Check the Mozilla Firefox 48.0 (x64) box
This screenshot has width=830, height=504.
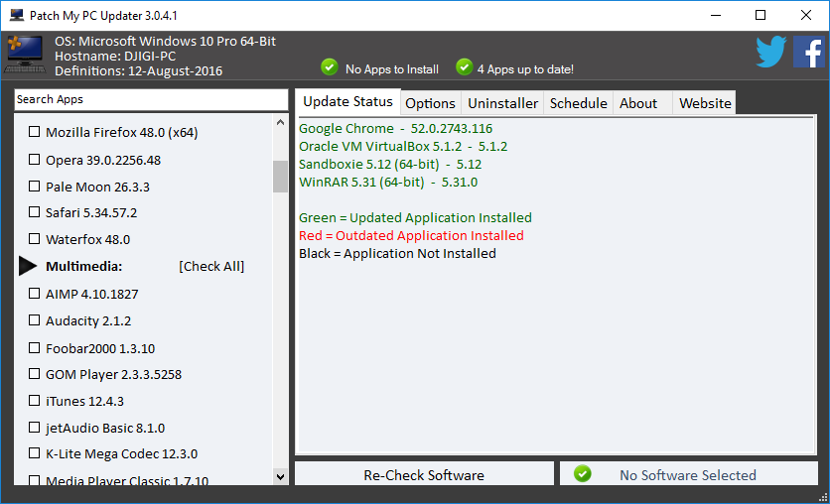point(34,132)
